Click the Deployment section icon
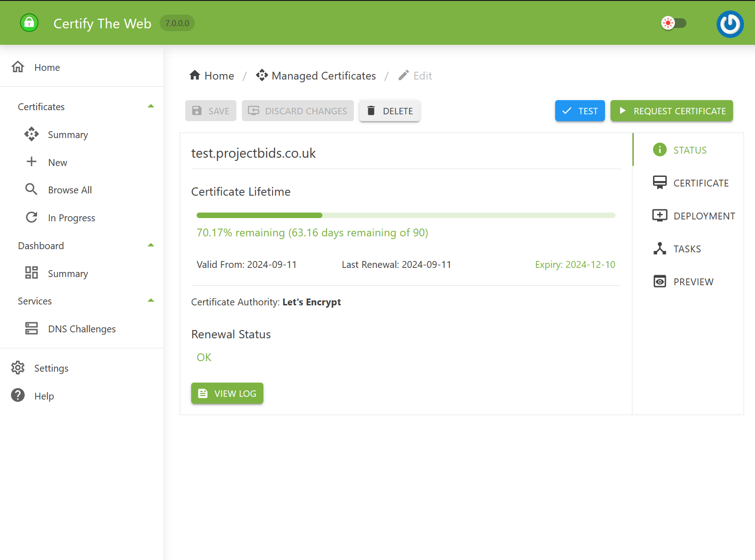The width and height of the screenshot is (755, 560). coord(660,215)
